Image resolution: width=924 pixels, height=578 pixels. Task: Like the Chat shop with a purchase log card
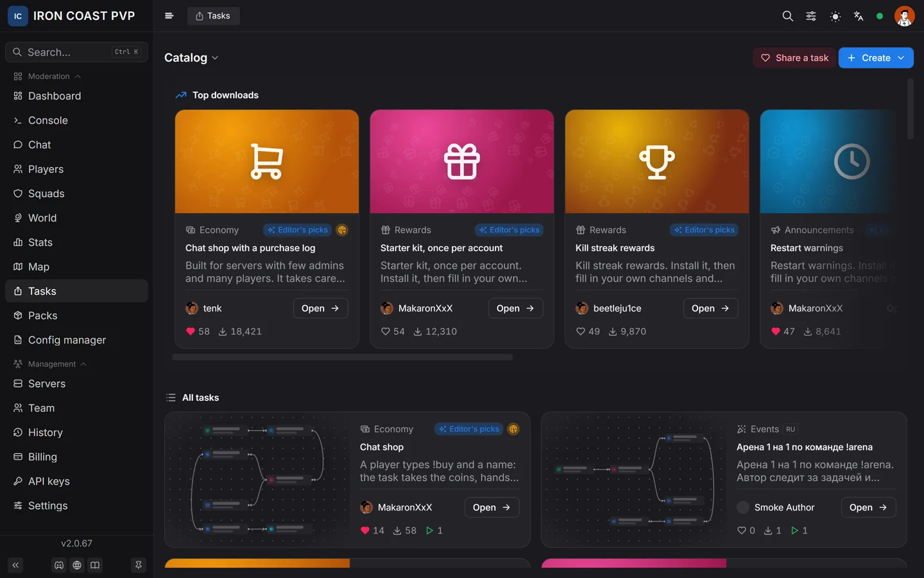pyautogui.click(x=190, y=331)
